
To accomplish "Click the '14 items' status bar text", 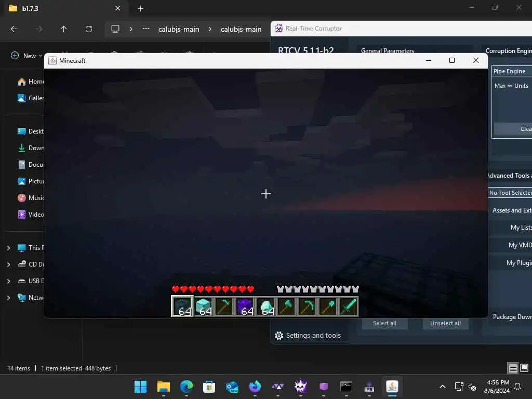I will [x=19, y=368].
